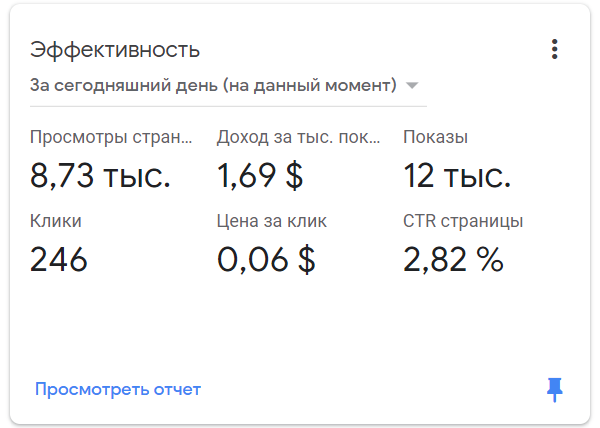Image resolution: width=600 pixels, height=428 pixels.
Task: Select the 'Показы' metric label
Action: (x=435, y=138)
